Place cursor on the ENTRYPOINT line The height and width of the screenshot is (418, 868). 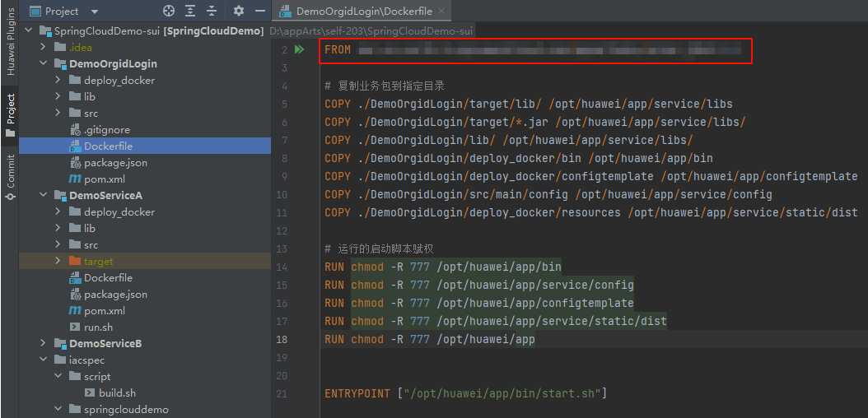[x=465, y=393]
